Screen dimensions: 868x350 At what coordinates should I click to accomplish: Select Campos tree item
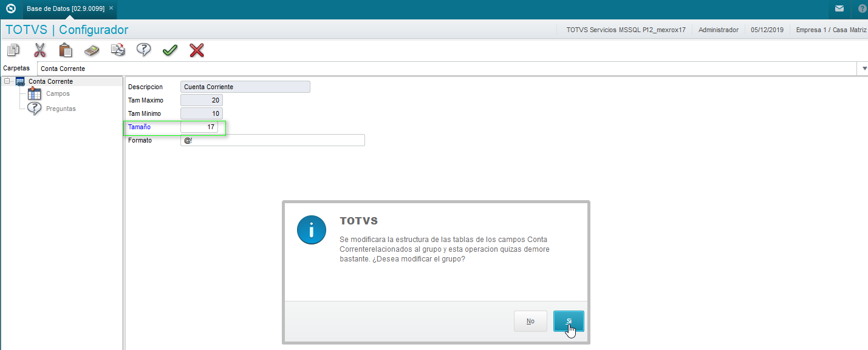point(58,93)
